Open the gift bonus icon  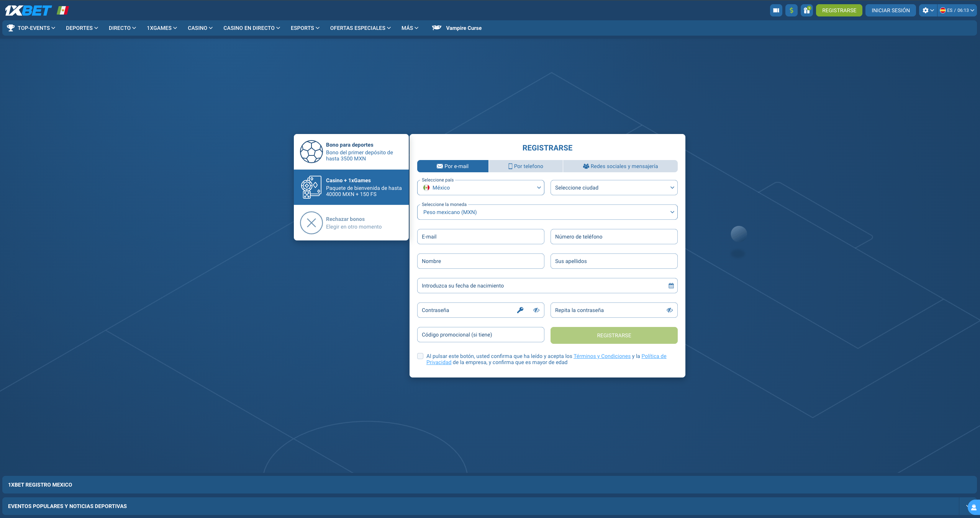tap(806, 10)
